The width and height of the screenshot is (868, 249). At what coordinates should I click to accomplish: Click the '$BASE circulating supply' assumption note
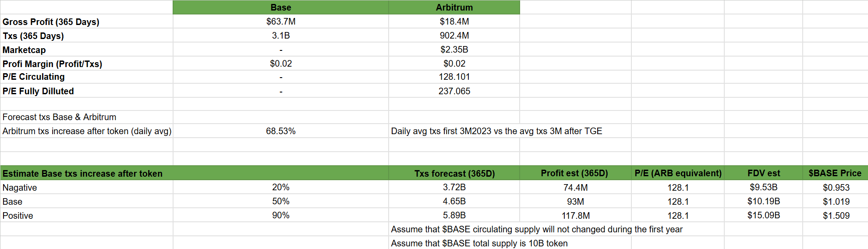(x=537, y=229)
